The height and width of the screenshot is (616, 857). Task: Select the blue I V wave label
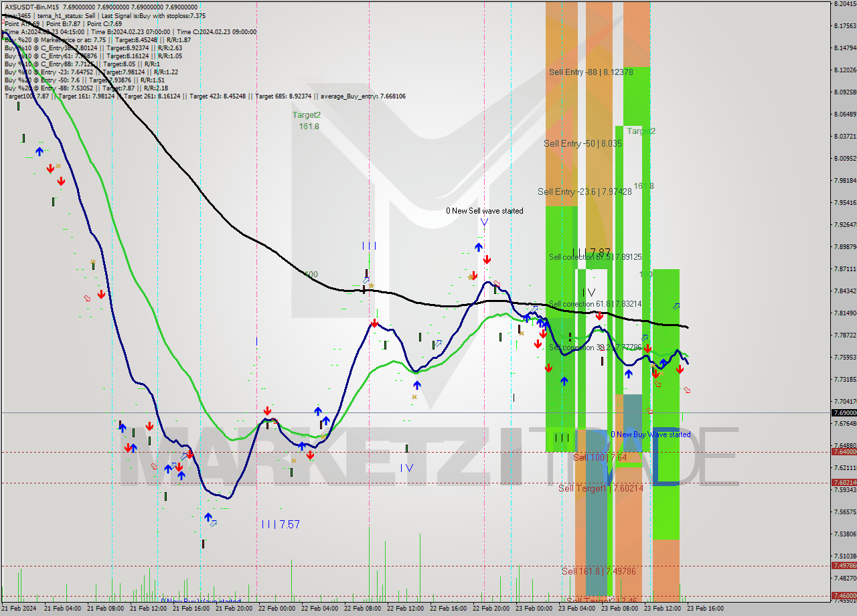(x=406, y=468)
